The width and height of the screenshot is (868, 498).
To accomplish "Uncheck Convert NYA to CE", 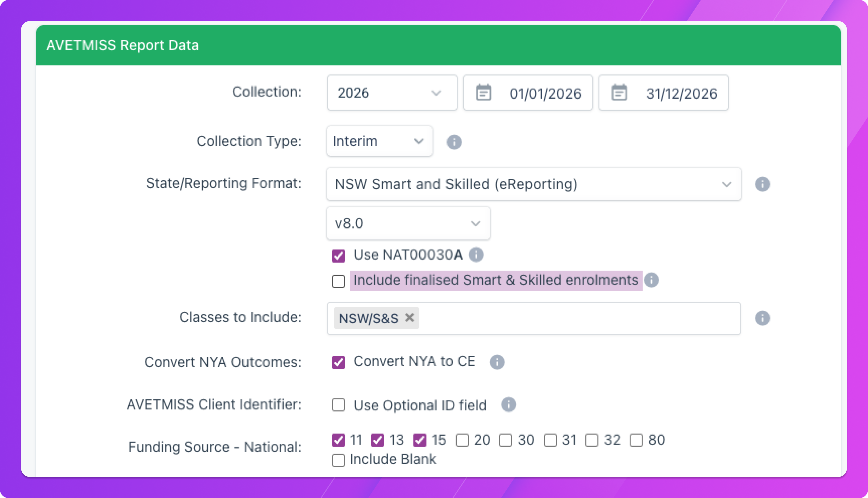I will coord(338,362).
